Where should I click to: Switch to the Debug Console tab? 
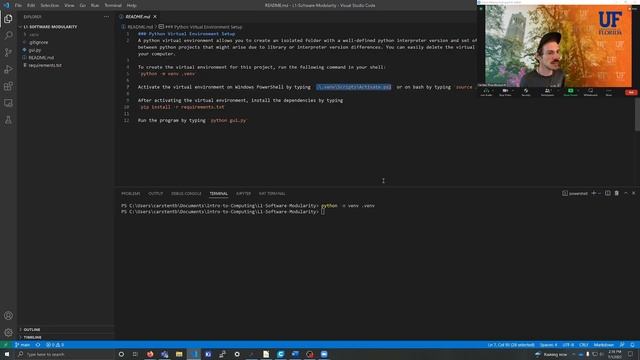tap(186, 193)
